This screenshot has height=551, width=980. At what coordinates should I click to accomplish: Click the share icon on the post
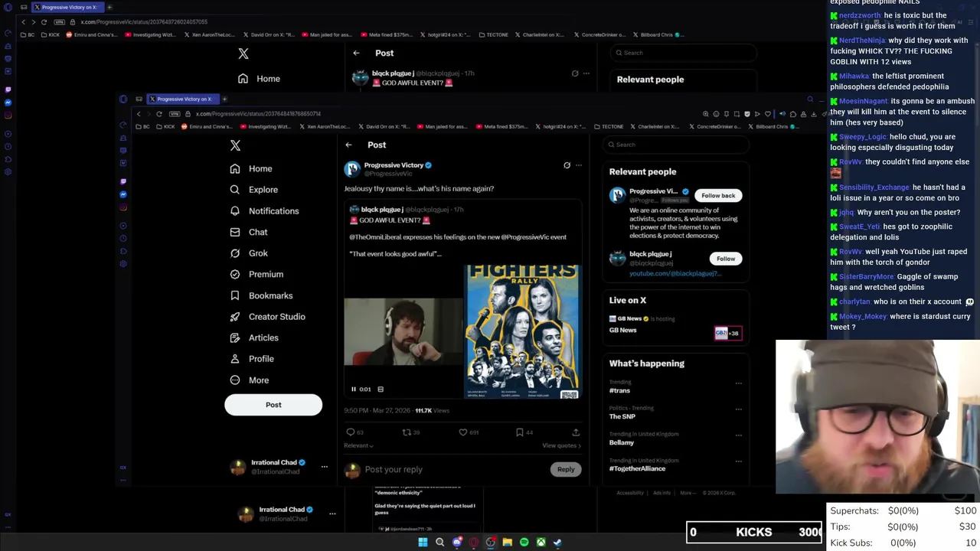[x=576, y=432]
